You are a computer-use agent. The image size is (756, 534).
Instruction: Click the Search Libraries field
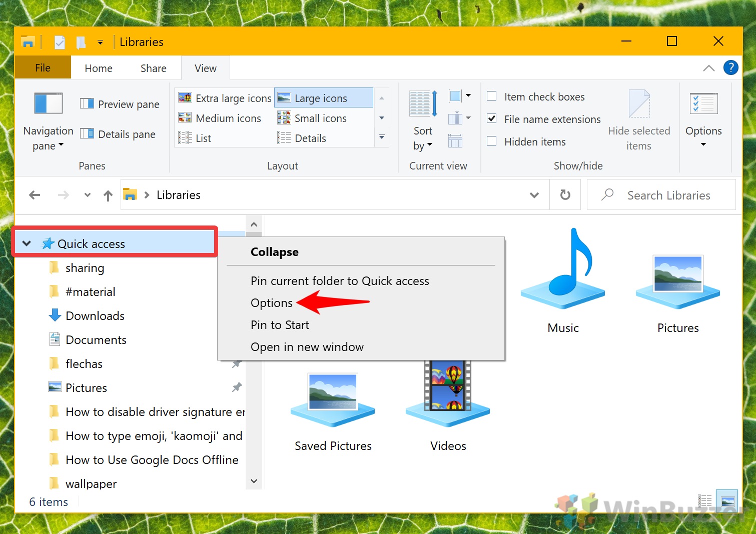pyautogui.click(x=661, y=195)
